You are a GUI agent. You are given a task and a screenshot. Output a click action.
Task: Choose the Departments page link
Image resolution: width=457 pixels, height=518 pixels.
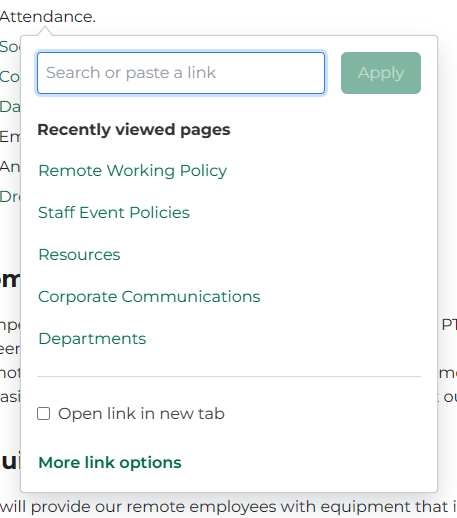[x=92, y=339]
